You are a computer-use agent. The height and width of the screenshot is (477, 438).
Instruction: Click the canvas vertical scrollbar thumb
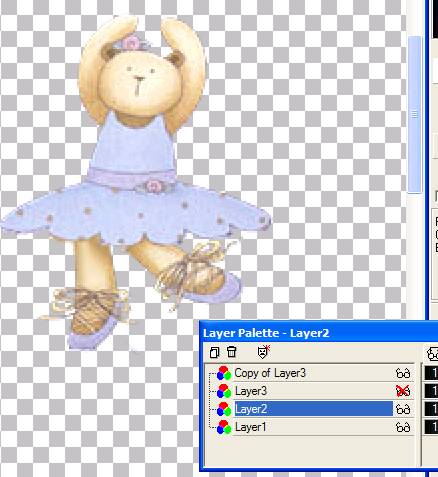[x=415, y=114]
